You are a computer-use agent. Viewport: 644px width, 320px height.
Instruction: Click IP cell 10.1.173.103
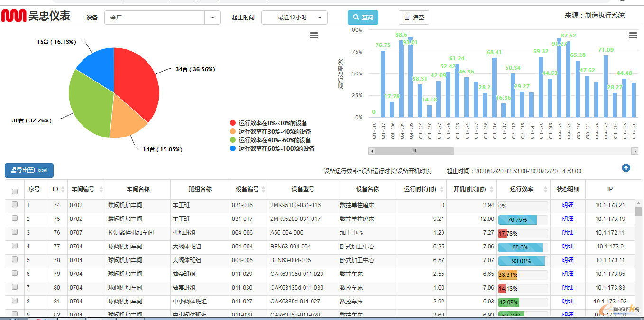(x=610, y=302)
